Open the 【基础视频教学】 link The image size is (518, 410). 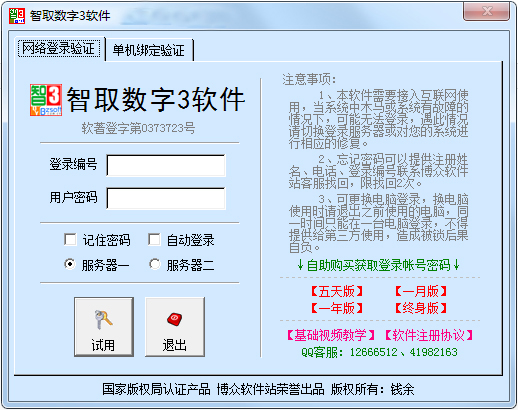click(x=330, y=335)
